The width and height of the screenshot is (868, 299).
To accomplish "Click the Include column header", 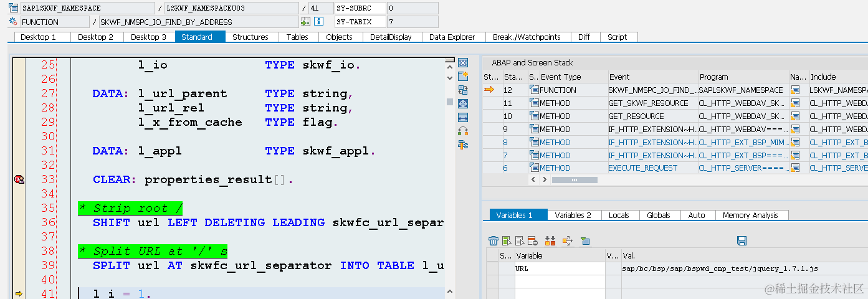I will tap(838, 77).
